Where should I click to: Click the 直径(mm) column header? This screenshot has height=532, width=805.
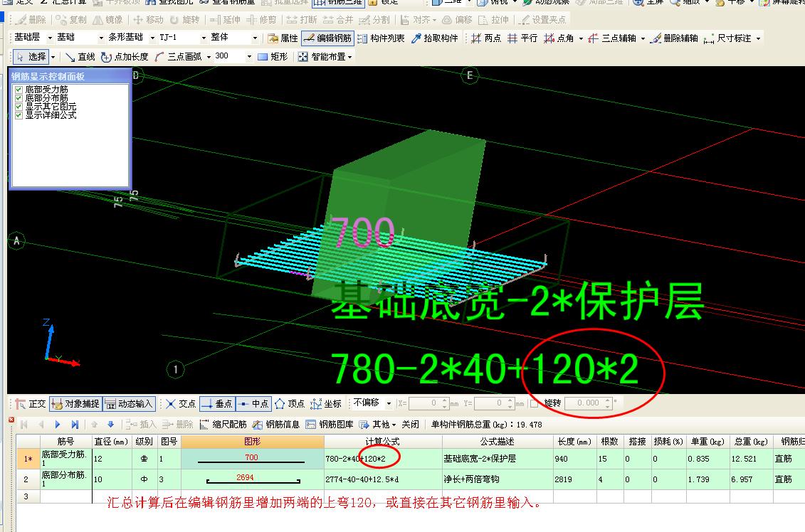(112, 441)
